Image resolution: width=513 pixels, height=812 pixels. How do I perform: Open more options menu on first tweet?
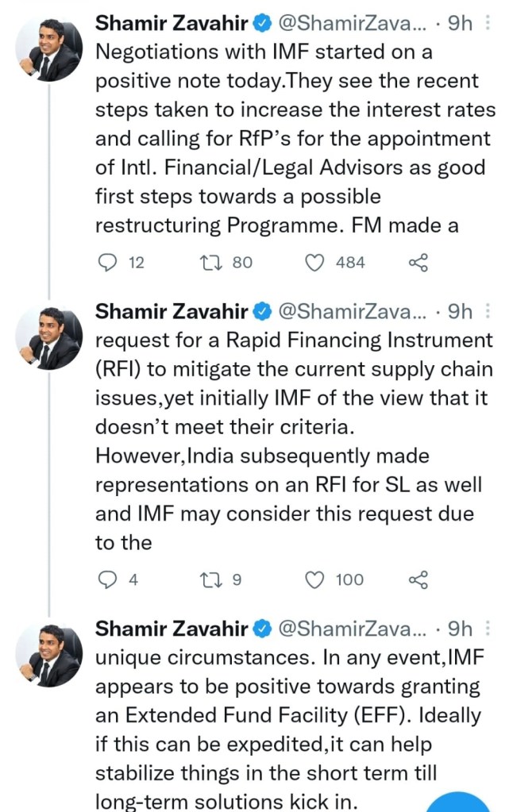pos(488,23)
